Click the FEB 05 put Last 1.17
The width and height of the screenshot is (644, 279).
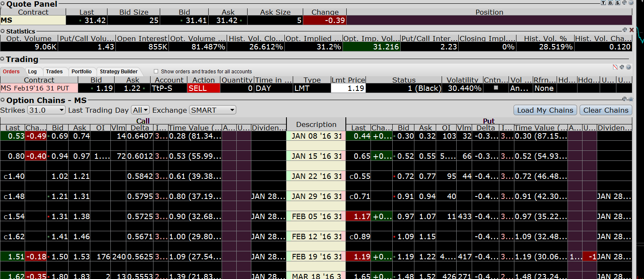point(358,217)
